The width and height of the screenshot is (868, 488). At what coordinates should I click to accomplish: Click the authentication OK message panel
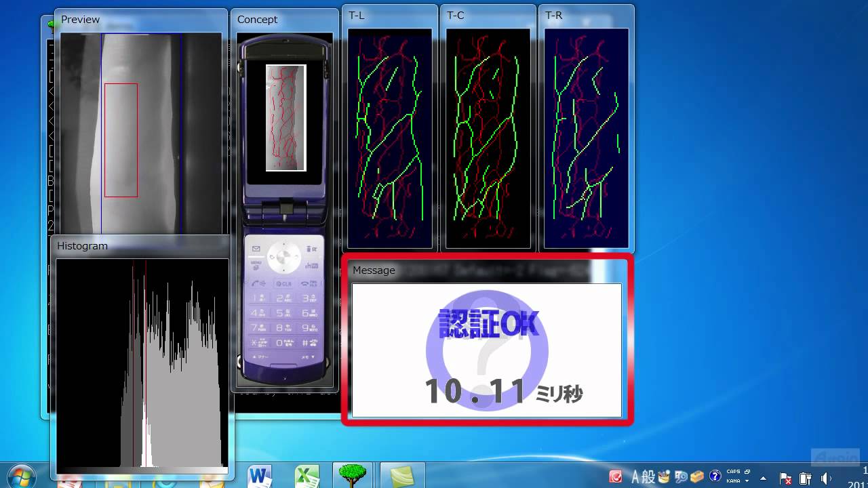(x=486, y=350)
